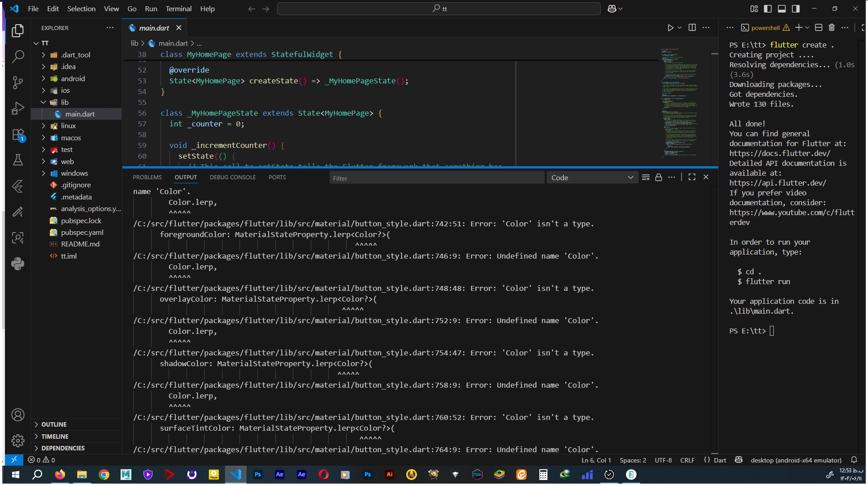Run the Dart file with play button
Screen dimensions: 868x484
(x=670, y=28)
